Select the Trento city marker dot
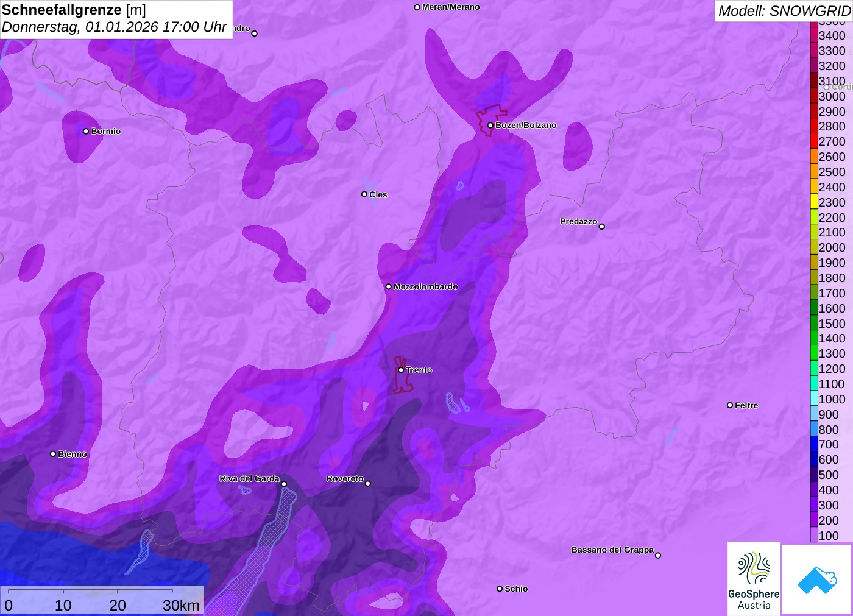This screenshot has height=616, width=853. [x=401, y=370]
